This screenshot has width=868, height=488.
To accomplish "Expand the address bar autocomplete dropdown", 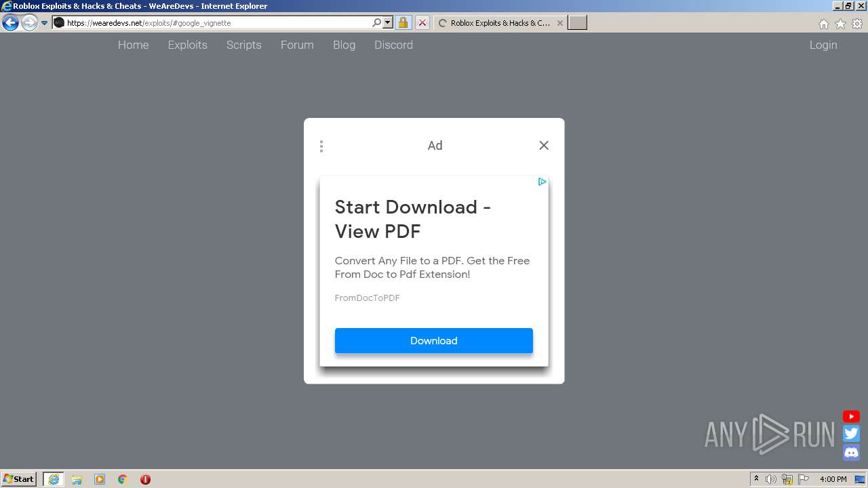I will pos(388,23).
